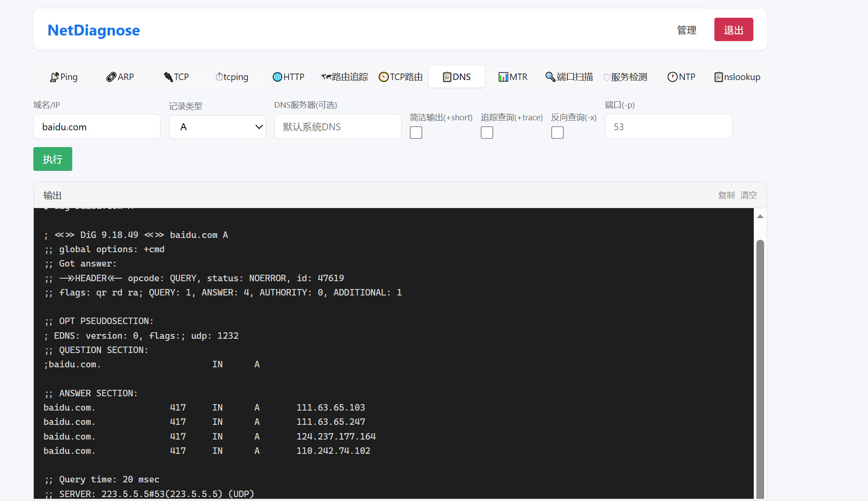Click the red 退出 button
This screenshot has width=868, height=501.
tap(733, 29)
